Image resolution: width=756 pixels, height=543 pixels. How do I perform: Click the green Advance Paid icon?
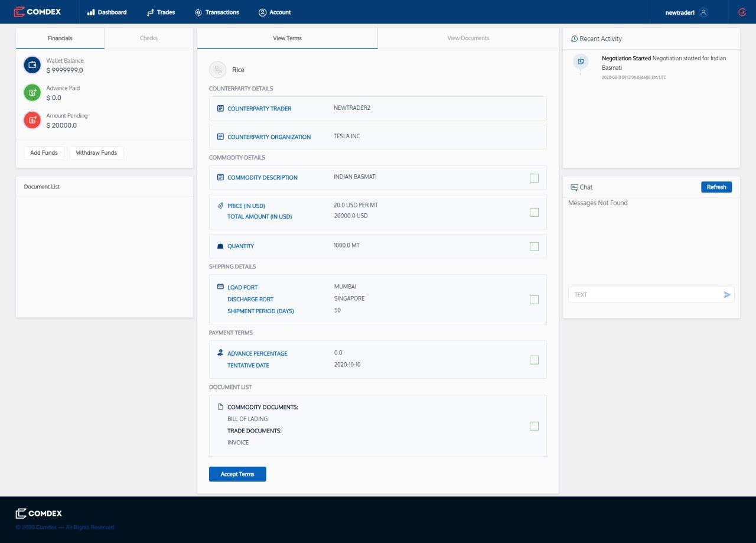pos(32,93)
